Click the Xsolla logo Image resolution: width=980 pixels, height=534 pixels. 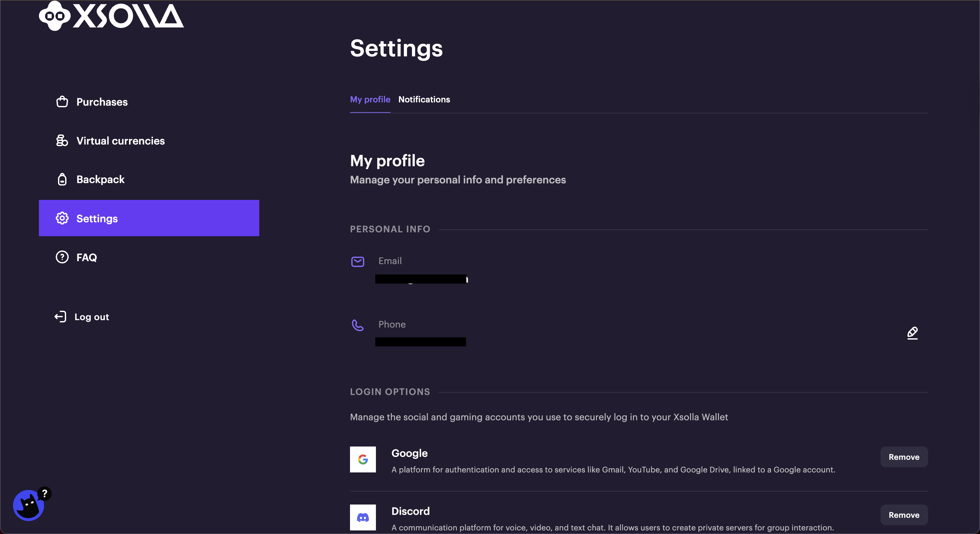pos(111,16)
